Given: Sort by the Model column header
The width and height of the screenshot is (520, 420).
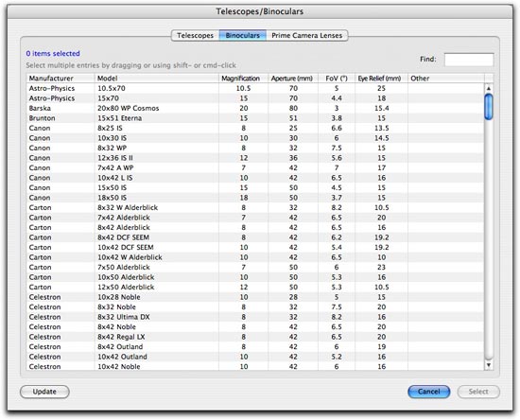Looking at the screenshot, I should pyautogui.click(x=157, y=79).
